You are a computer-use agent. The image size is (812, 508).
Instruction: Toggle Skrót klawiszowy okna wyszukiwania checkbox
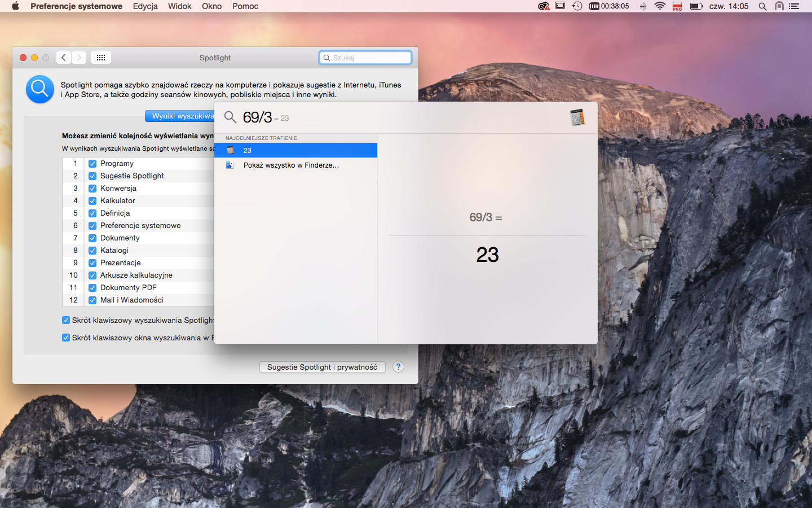click(66, 338)
